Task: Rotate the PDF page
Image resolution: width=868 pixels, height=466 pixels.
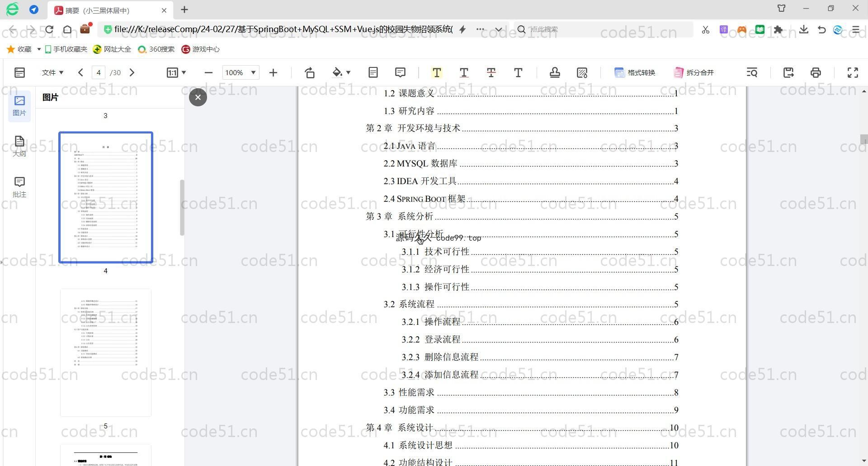Action: coord(310,72)
